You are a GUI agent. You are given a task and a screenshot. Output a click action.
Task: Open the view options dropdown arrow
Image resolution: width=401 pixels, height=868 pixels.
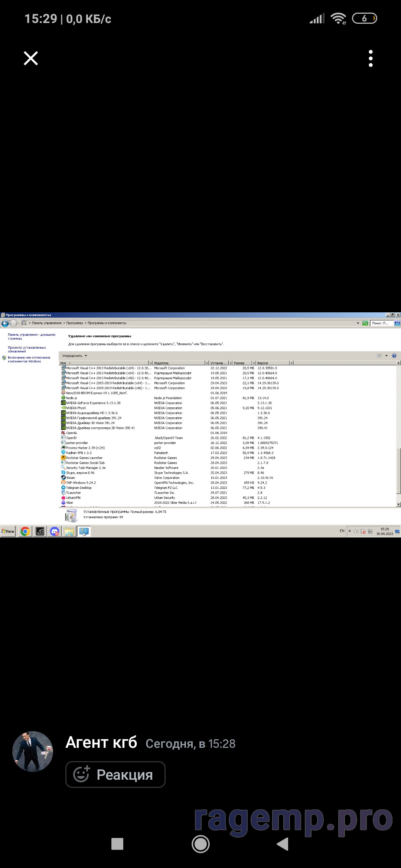(x=387, y=356)
